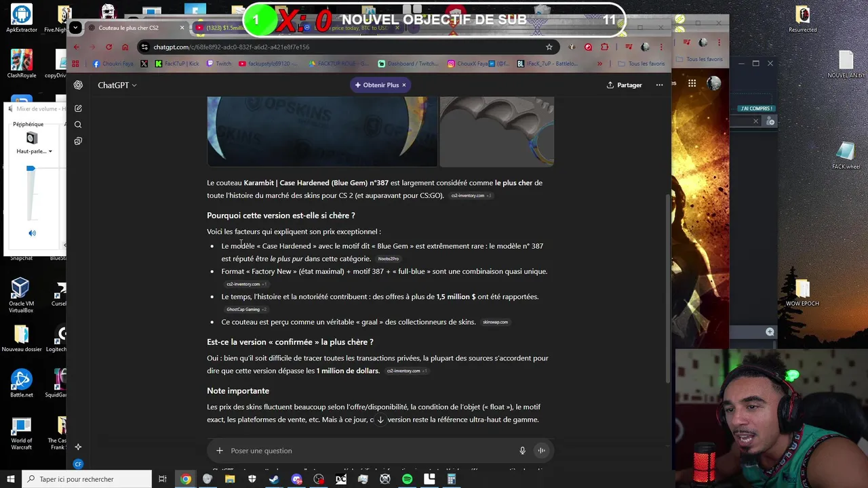Open FacK7uP Kick bookmark
This screenshot has width=868, height=488.
pos(177,64)
